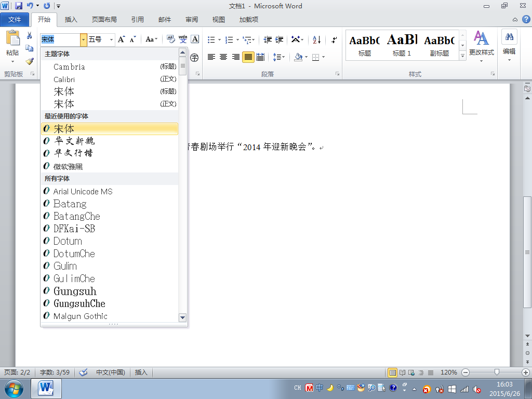
Task: Pick Malgun Gothic font
Action: click(x=109, y=316)
